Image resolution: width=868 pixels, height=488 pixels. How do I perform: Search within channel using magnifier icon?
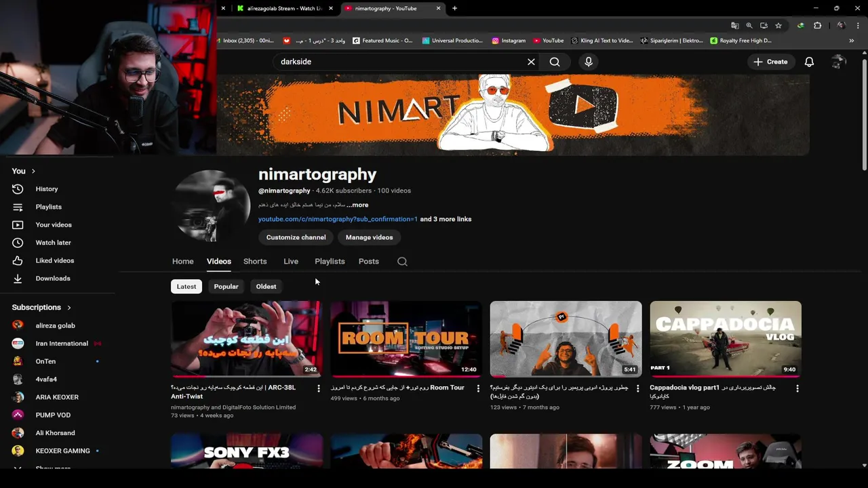(402, 262)
